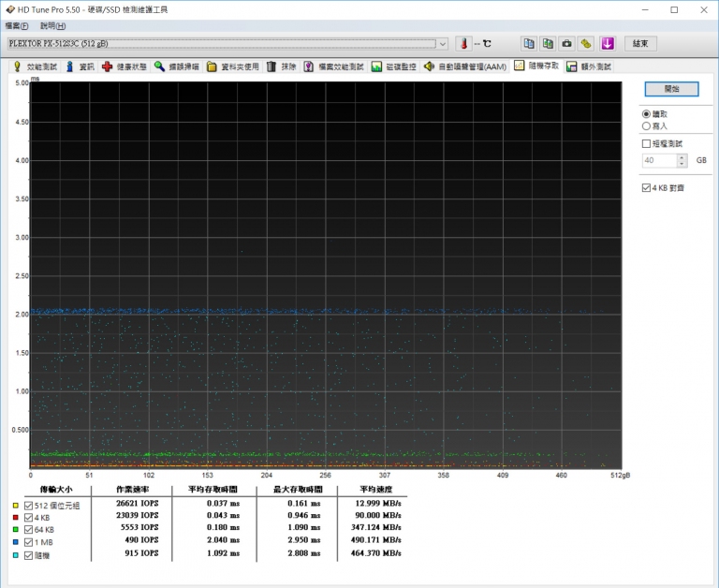Click the trash can 抹除 icon
This screenshot has height=588, width=719.
coord(271,66)
